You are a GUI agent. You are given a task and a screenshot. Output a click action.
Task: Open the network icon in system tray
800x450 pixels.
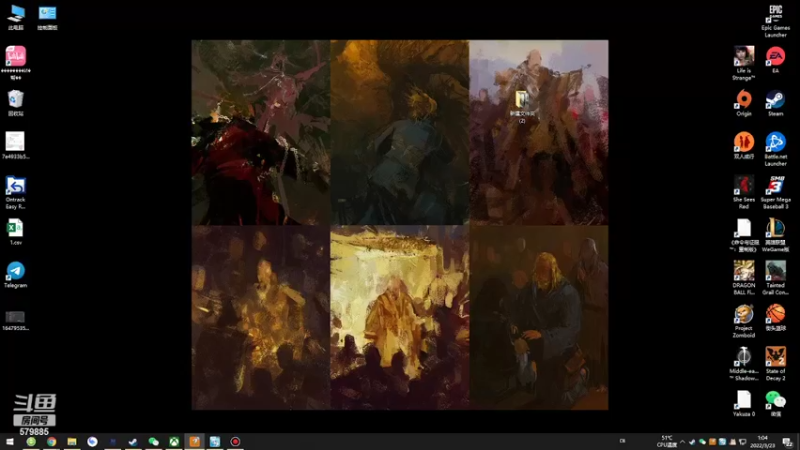pyautogui.click(x=742, y=442)
